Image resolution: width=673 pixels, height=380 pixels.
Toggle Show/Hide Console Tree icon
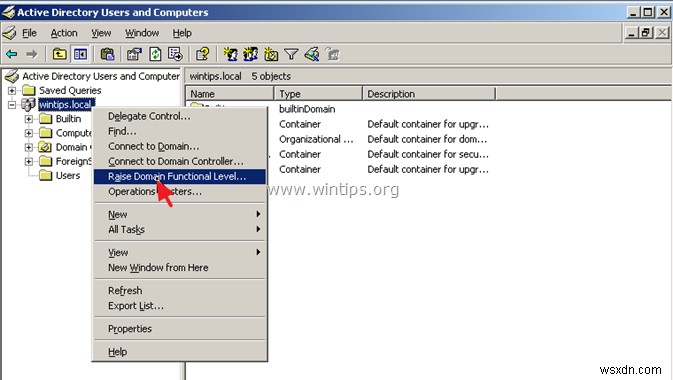80,54
